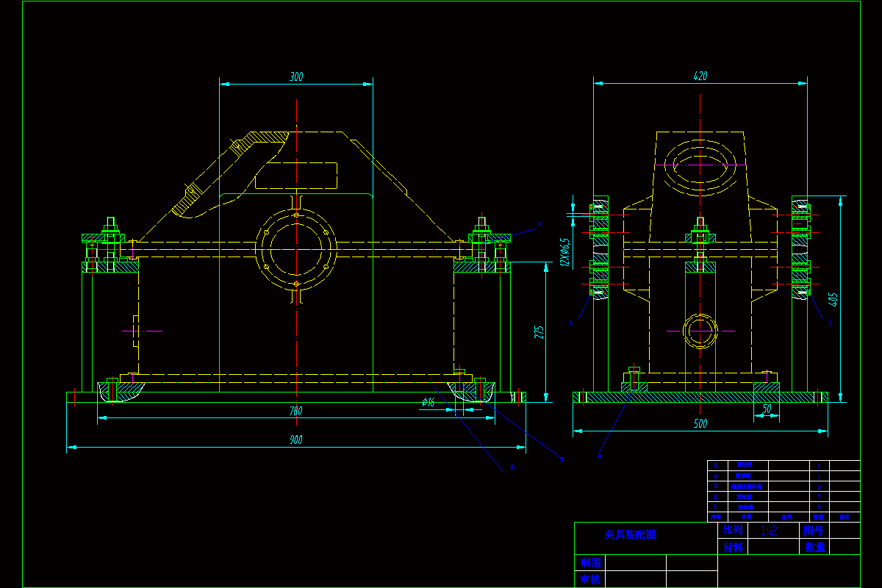Image resolution: width=882 pixels, height=588 pixels.
Task: Click the empty cell next to '制图'
Action: 637,563
